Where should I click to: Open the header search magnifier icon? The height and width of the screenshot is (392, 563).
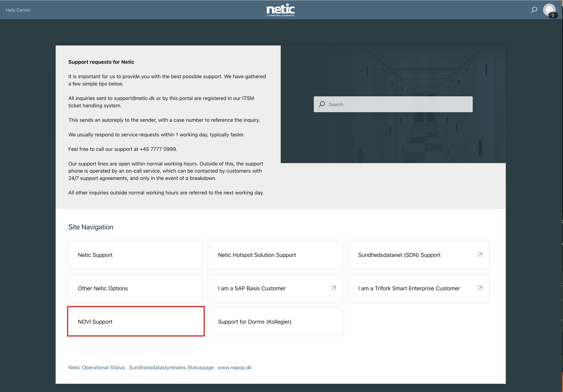click(534, 10)
